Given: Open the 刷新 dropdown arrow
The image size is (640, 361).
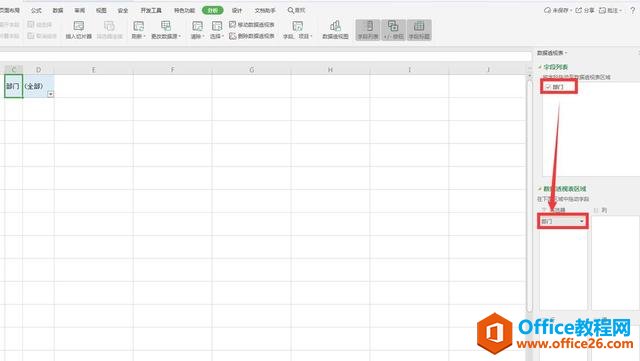Looking at the screenshot, I should 144,36.
